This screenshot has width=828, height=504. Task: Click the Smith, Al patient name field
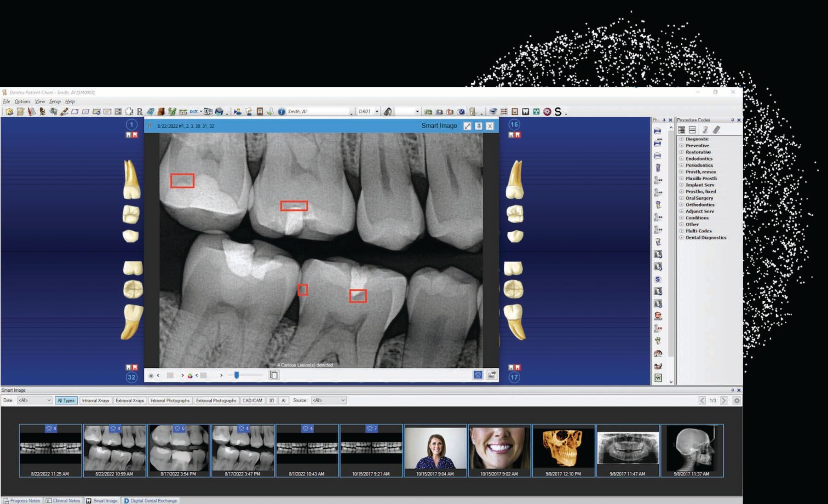(x=317, y=111)
